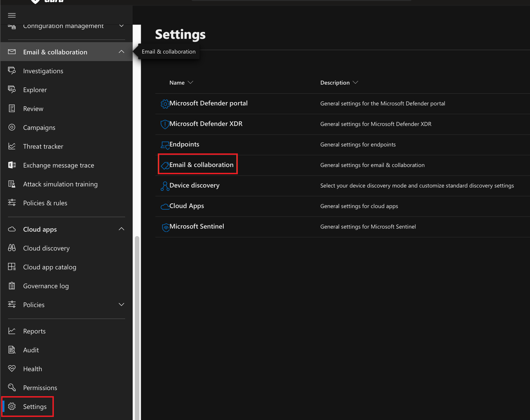This screenshot has height=420, width=530.
Task: Click the sidebar vertical scrollbar
Action: pos(137,327)
